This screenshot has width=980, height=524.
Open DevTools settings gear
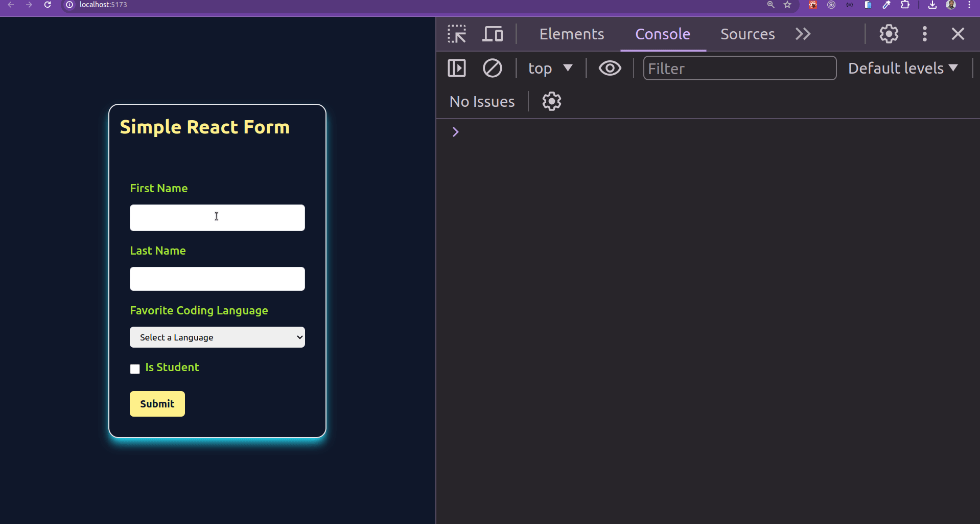coord(889,34)
